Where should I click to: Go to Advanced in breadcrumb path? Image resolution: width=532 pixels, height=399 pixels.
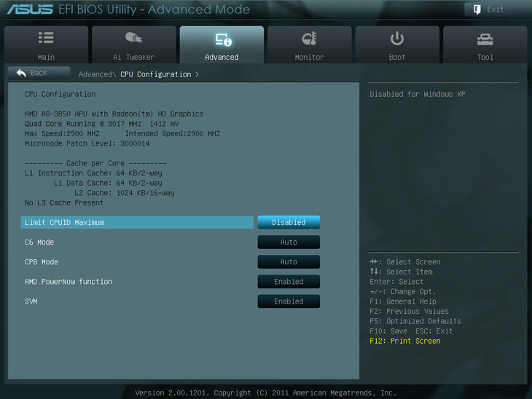(95, 74)
